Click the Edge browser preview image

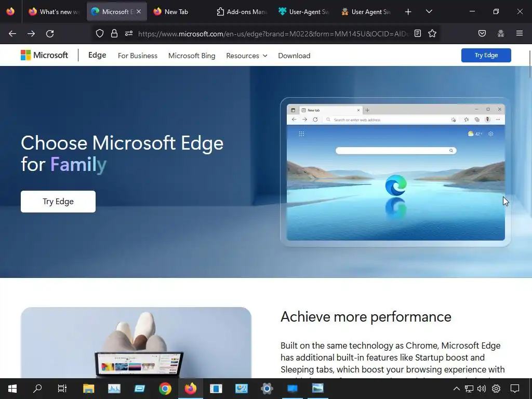coord(395,172)
